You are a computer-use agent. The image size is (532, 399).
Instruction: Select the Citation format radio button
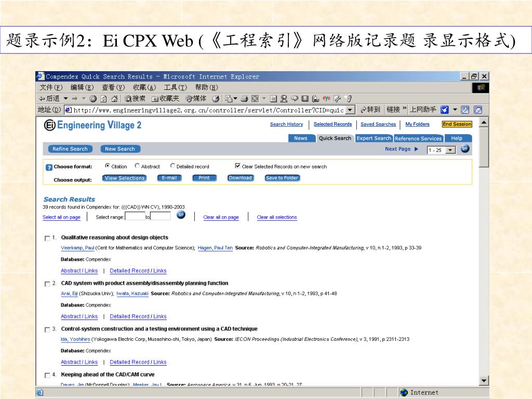[x=107, y=166]
